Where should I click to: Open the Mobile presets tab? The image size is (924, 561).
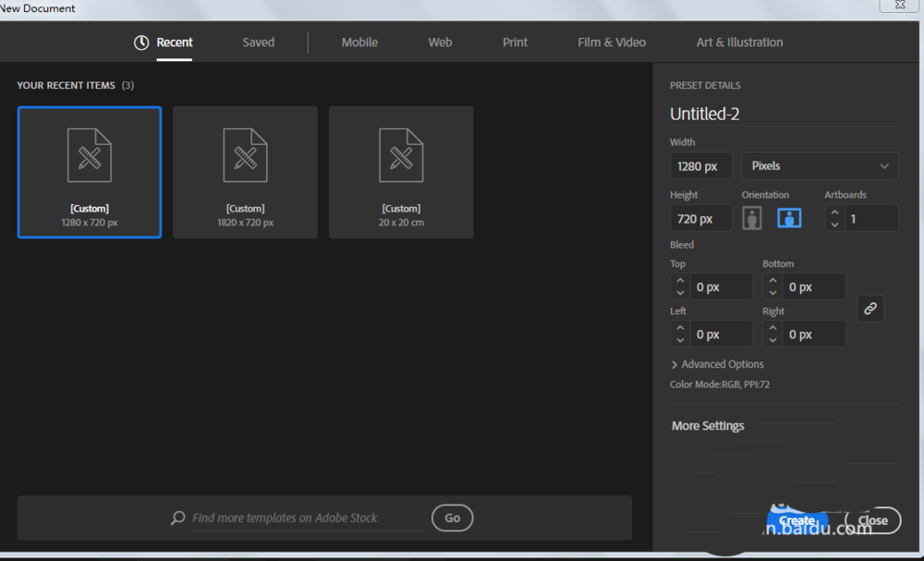tap(359, 43)
